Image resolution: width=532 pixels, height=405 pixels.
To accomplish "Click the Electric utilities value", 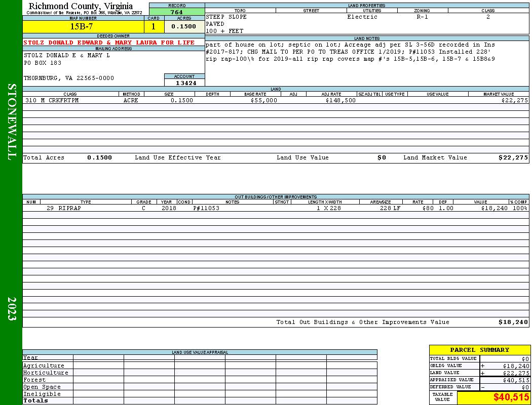I will 362,17.
